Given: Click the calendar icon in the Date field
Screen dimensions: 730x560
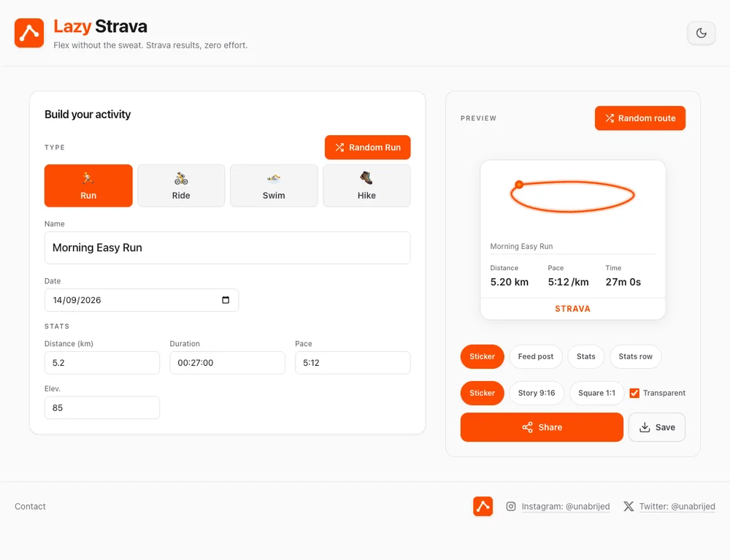Looking at the screenshot, I should (226, 300).
